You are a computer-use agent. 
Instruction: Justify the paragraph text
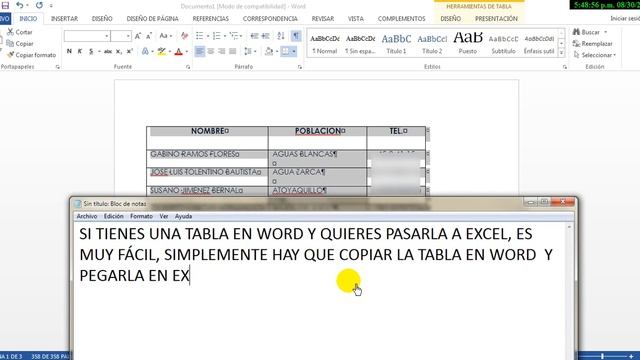233,51
